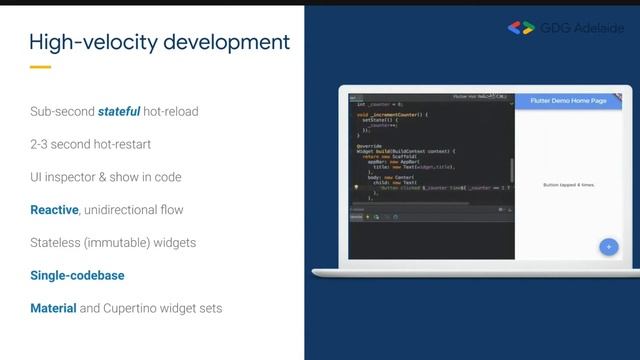Click the yellow hot-reload icon in console toolbar

click(x=367, y=217)
